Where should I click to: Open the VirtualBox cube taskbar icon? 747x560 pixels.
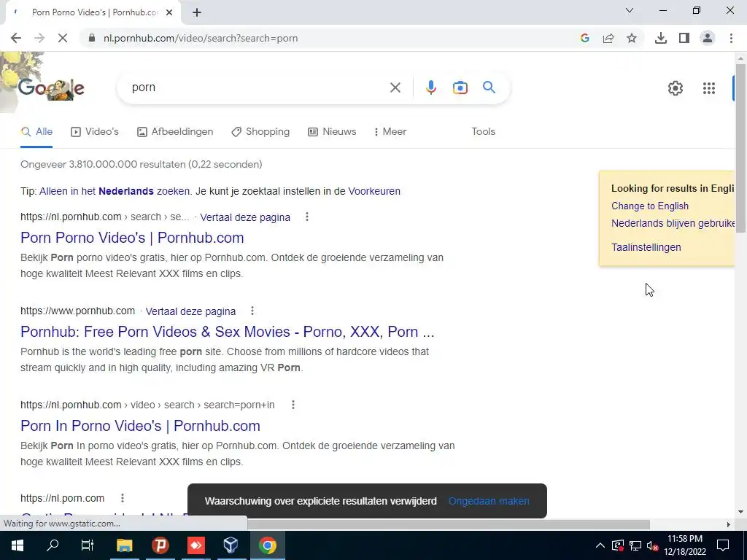point(231,545)
